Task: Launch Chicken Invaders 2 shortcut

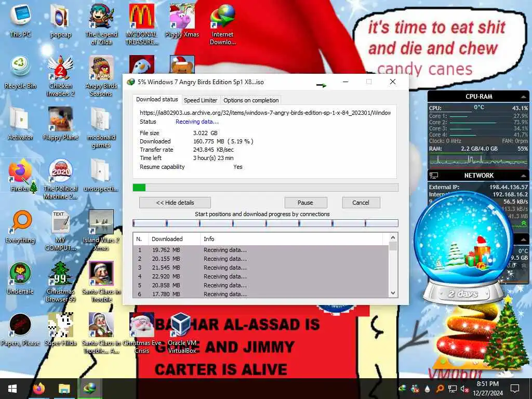Action: coord(60,75)
